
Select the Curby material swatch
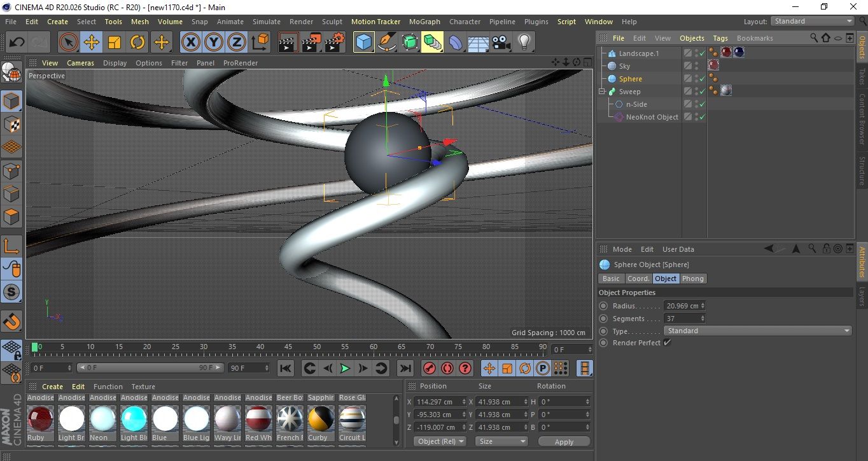[x=321, y=420]
